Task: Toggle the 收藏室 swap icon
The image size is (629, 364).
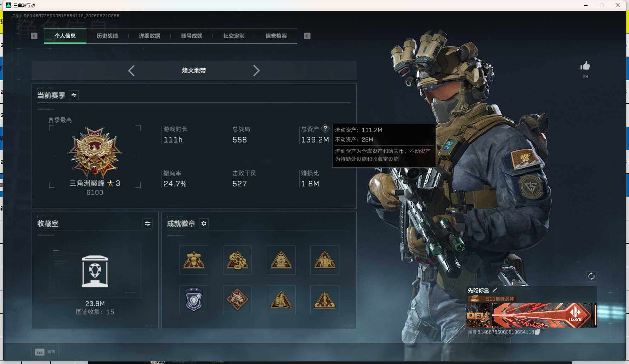Action: (148, 223)
